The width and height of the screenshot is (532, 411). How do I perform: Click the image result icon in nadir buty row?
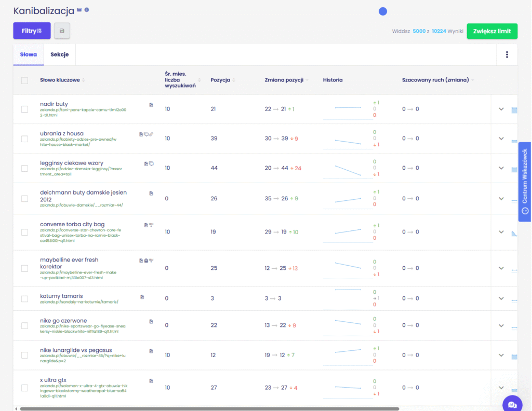pos(151,105)
